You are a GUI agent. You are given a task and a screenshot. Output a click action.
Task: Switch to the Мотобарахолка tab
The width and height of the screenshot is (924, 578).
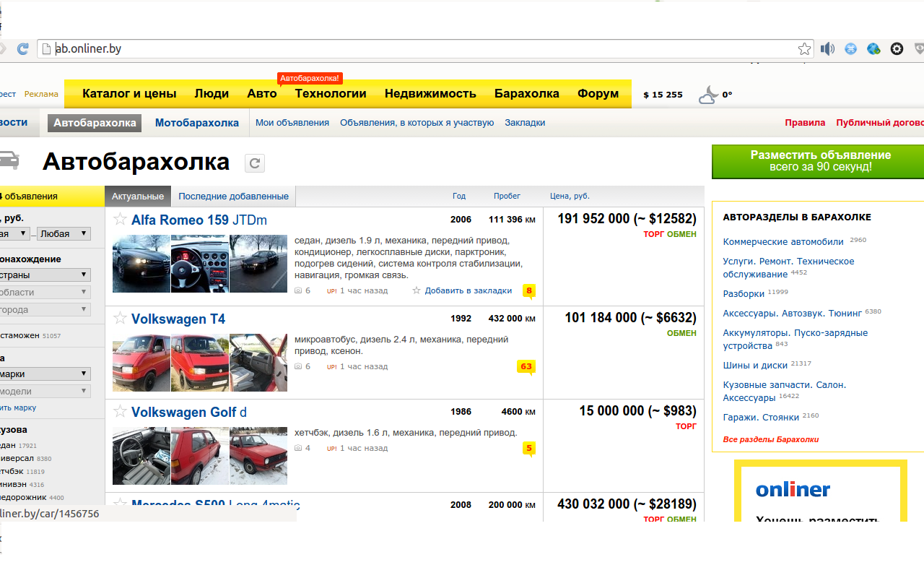coord(197,123)
